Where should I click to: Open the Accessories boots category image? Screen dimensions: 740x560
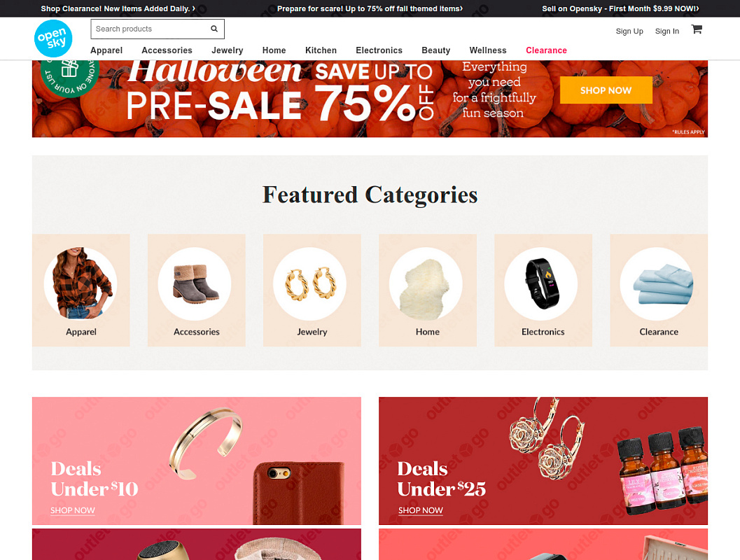point(196,284)
